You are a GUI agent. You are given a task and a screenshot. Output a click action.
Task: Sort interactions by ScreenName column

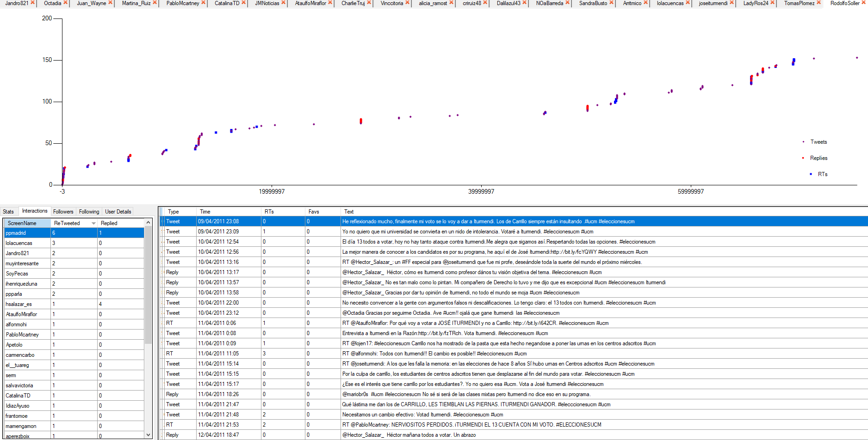[x=27, y=223]
